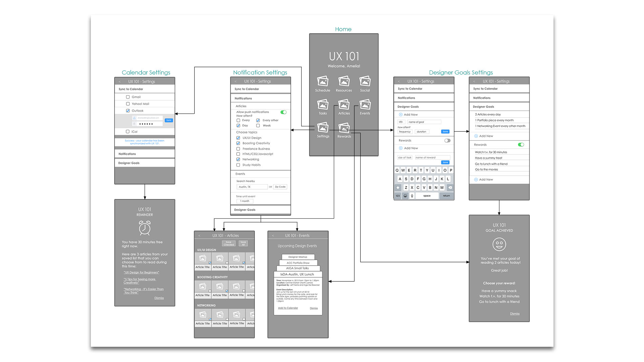Check the HTML/CSS/Javascript topic
Screen dimensions: 644x362
point(238,154)
